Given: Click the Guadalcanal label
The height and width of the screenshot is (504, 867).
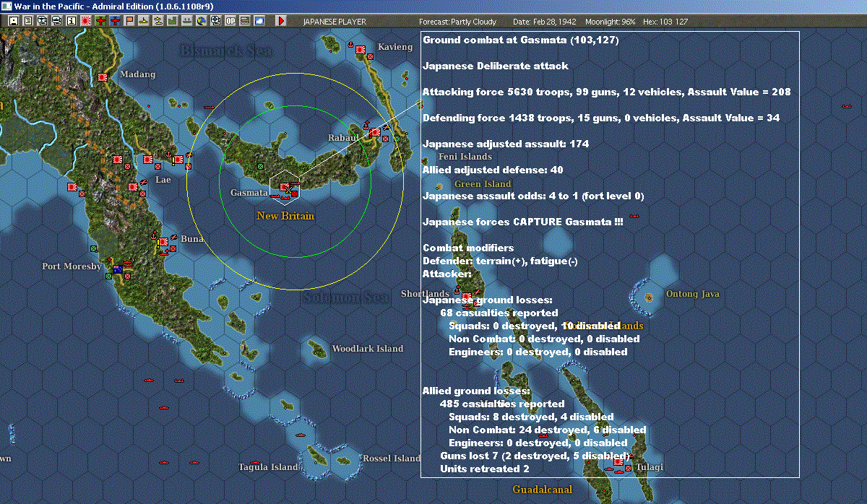Looking at the screenshot, I should [x=542, y=490].
